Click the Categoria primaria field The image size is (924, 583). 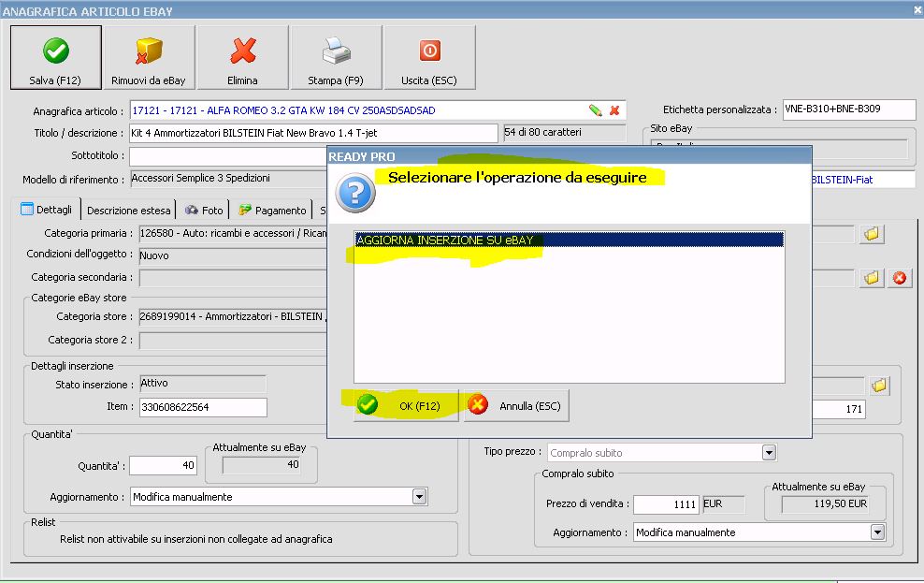[234, 233]
